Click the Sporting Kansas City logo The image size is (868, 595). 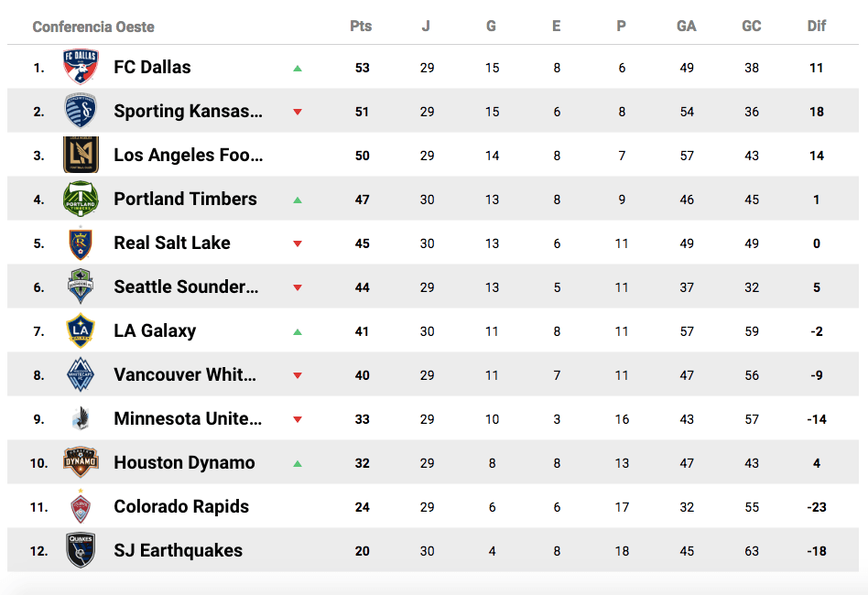(81, 111)
